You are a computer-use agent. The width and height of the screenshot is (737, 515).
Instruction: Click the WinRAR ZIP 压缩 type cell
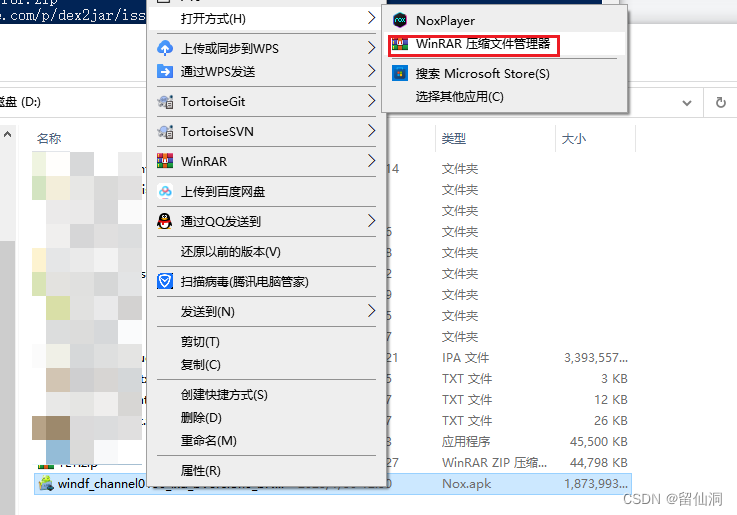click(494, 463)
